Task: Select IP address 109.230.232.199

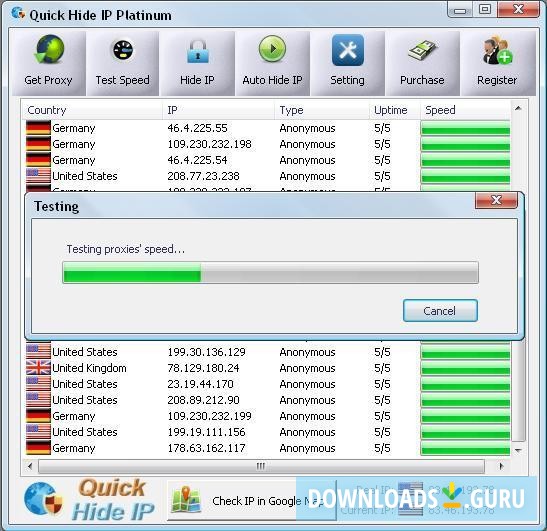Action: [209, 416]
